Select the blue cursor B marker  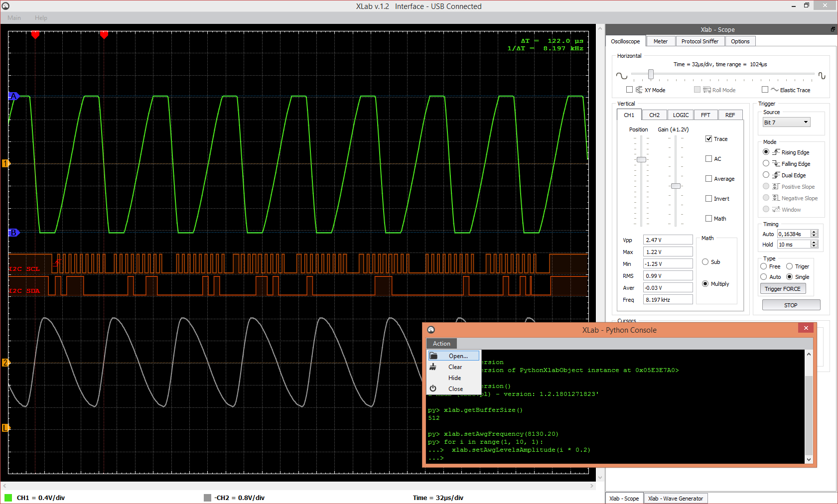coord(13,233)
